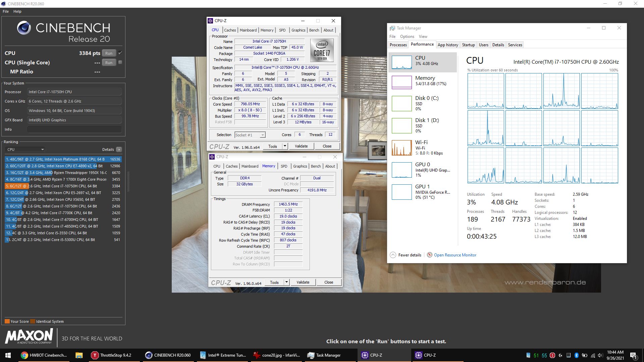Switch to Processes tab in Task Manager
644x362 pixels.
coord(398,45)
